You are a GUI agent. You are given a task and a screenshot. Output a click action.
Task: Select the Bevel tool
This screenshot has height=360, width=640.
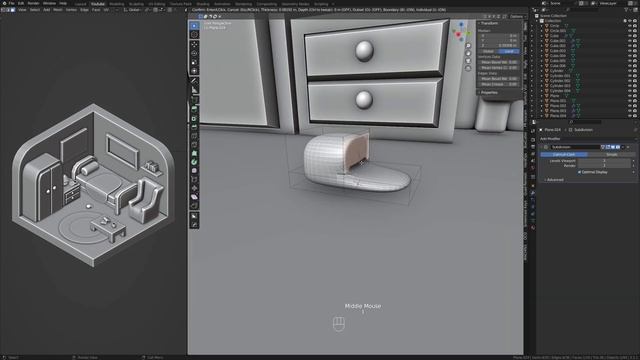(x=194, y=127)
